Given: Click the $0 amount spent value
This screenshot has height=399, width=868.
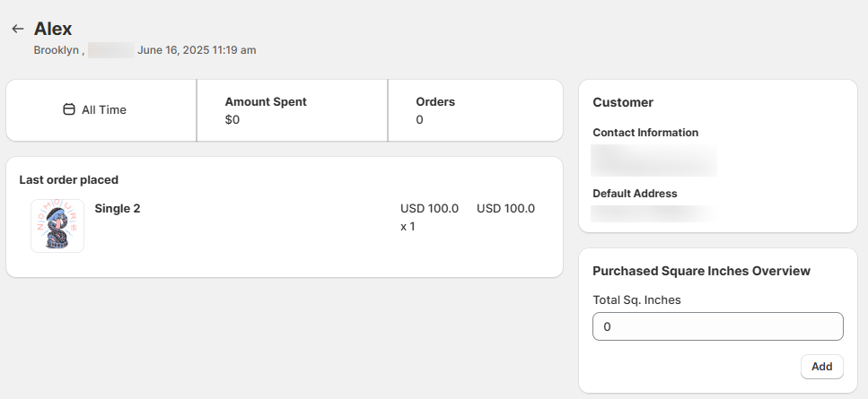Looking at the screenshot, I should (232, 119).
